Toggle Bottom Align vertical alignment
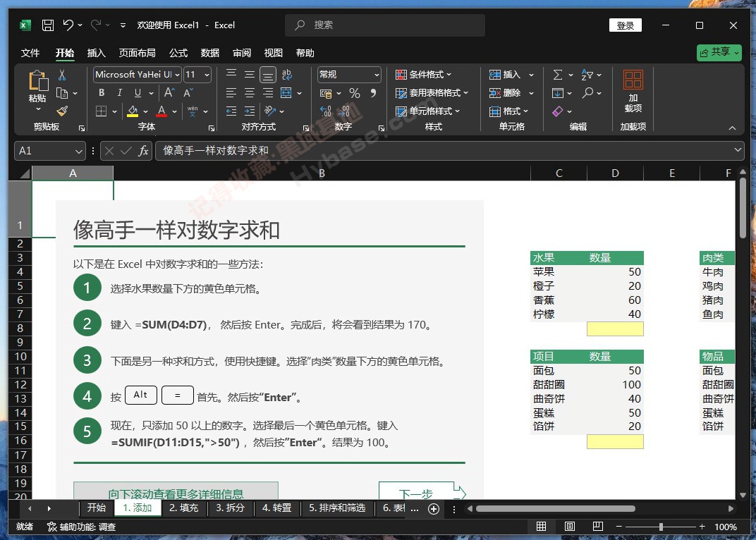 pyautogui.click(x=268, y=75)
